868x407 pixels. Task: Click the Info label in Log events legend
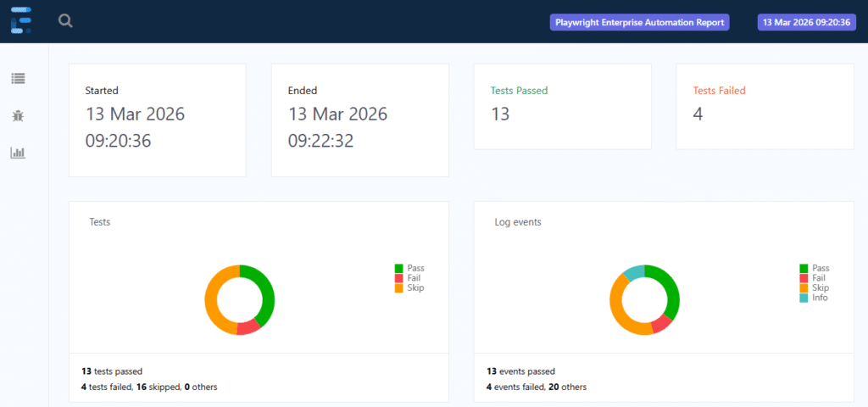[x=820, y=298]
